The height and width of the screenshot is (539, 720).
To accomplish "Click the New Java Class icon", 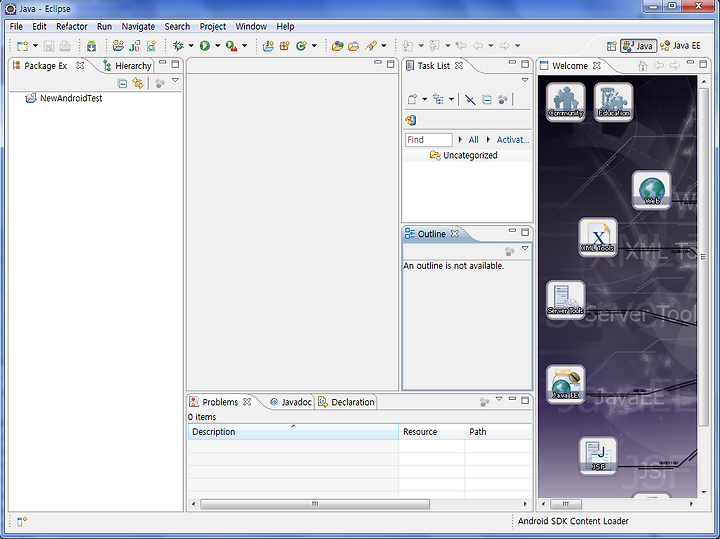I will click(301, 45).
